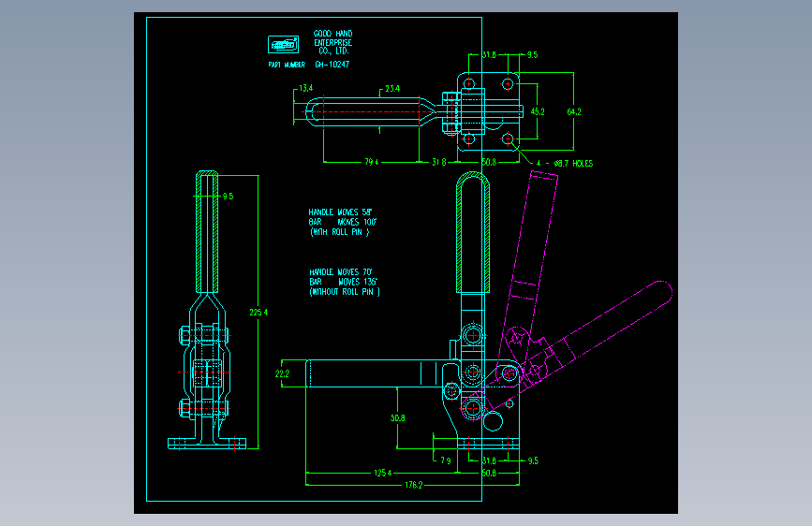Click the '(WITHOUT ROLL PIN)' note
Screen dimensions: 812x526
tap(345, 292)
